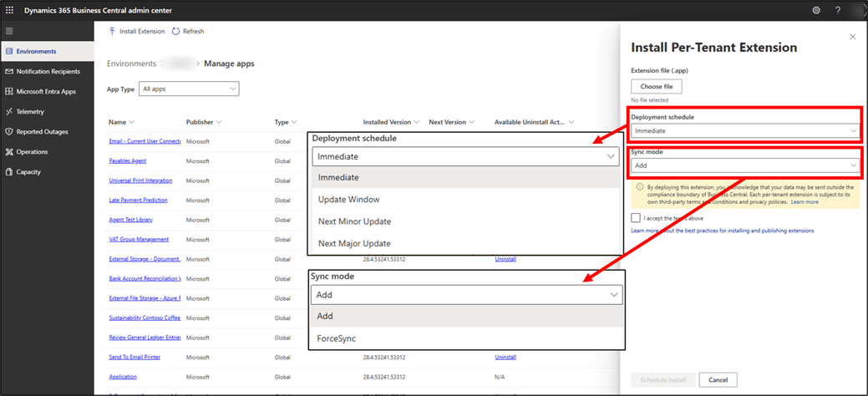Select version 28.4.53241.53312 in Send To Email Printer row
Screen dimensions: 868x396
[x=384, y=358]
